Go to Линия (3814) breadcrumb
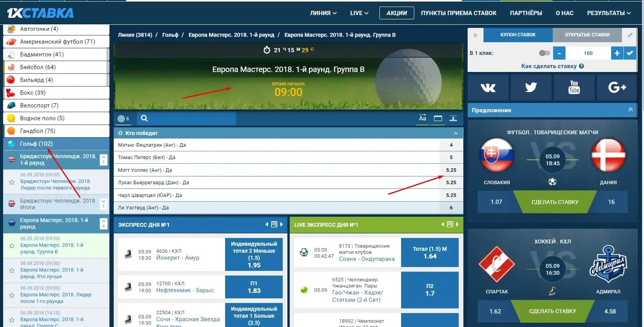 pyautogui.click(x=135, y=35)
